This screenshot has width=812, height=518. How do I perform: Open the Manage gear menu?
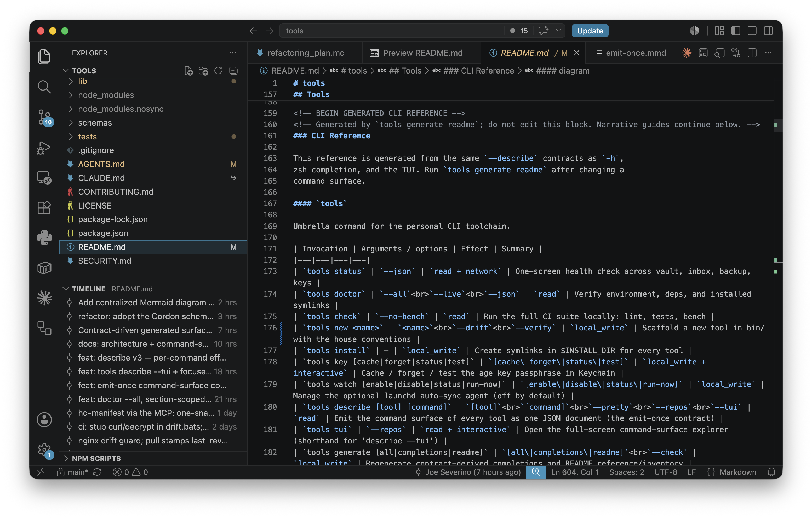click(x=44, y=450)
